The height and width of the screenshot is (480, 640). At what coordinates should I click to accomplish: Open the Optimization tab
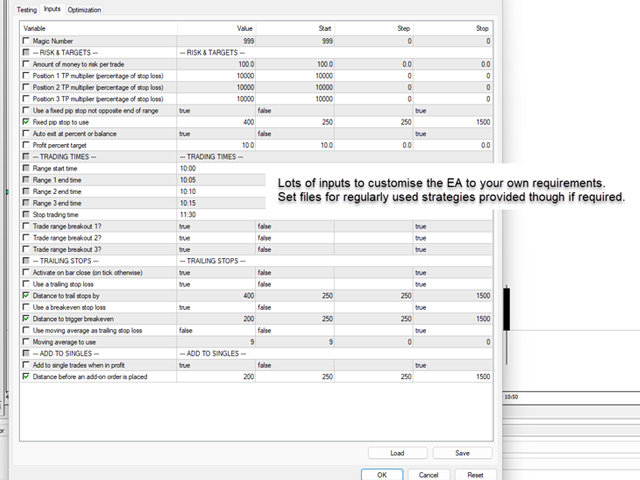pos(84,9)
